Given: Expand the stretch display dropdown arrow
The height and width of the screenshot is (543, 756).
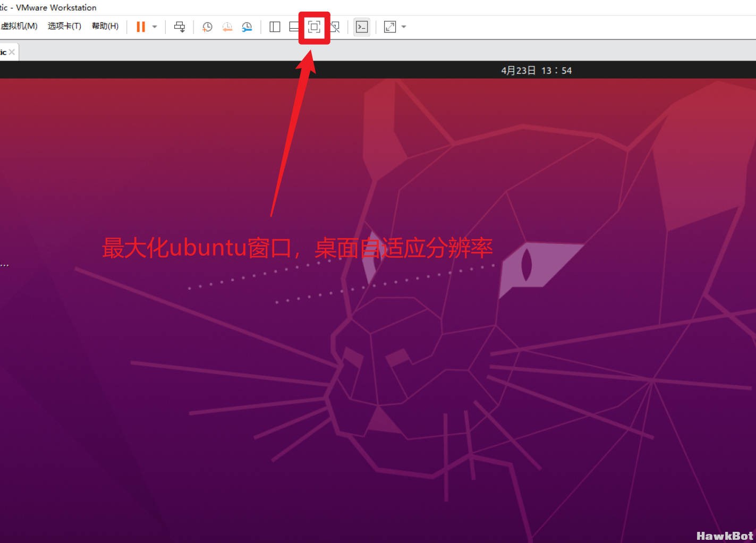Looking at the screenshot, I should [404, 27].
